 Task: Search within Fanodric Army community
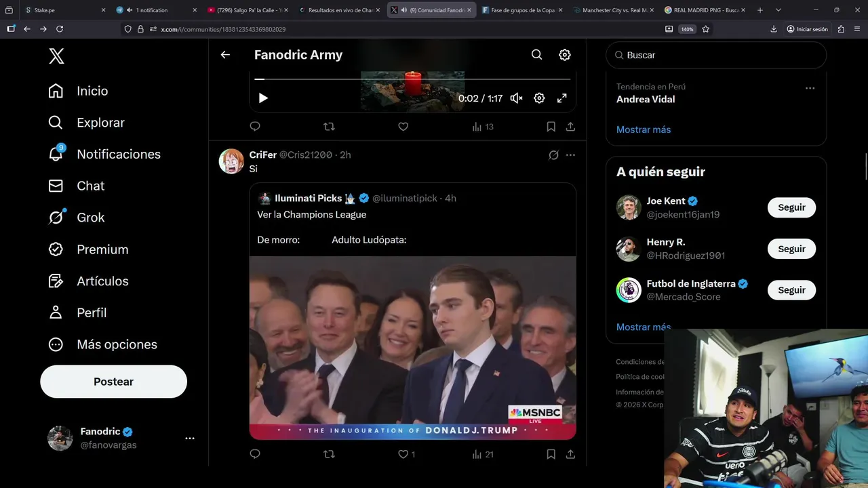pos(536,55)
